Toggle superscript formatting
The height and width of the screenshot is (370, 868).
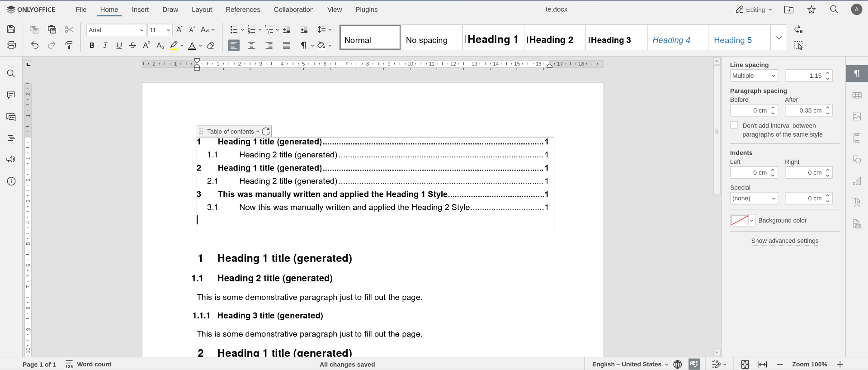(146, 45)
